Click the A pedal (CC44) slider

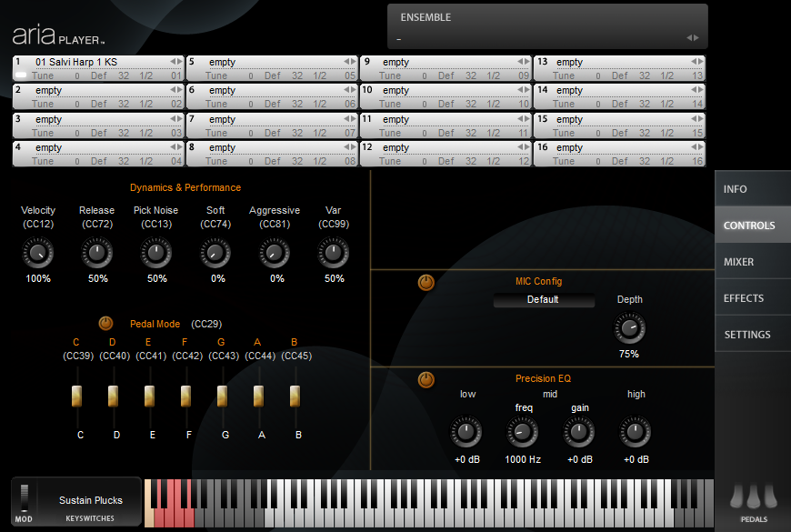[258, 396]
